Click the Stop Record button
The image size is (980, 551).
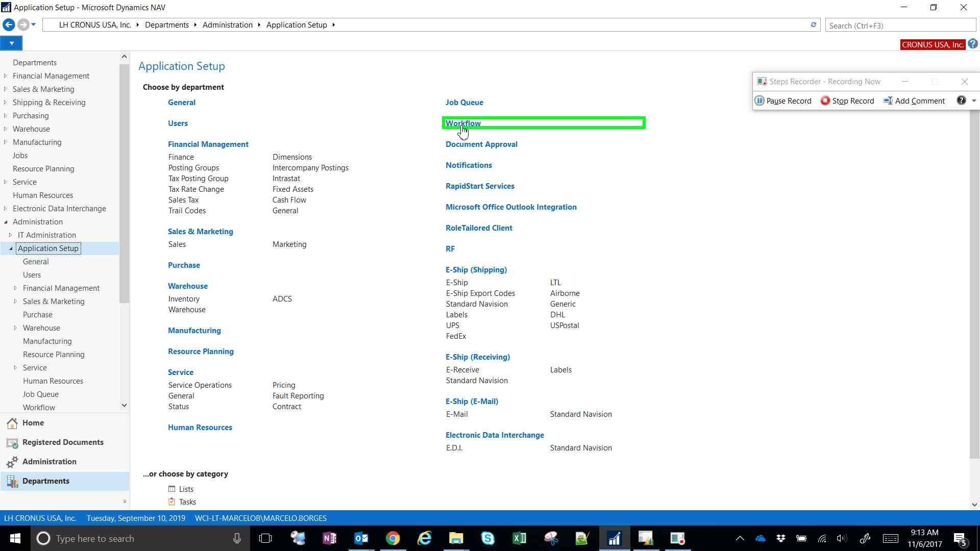click(x=847, y=101)
